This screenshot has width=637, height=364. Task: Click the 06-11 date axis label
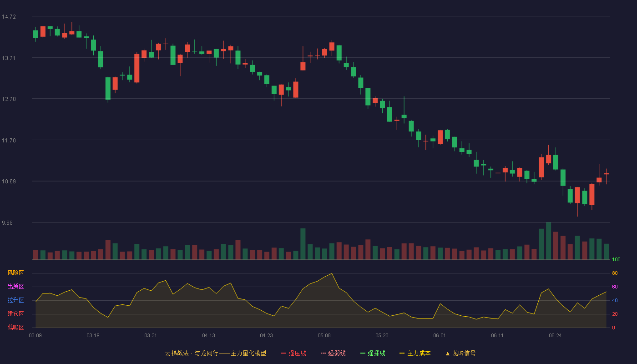tap(497, 335)
